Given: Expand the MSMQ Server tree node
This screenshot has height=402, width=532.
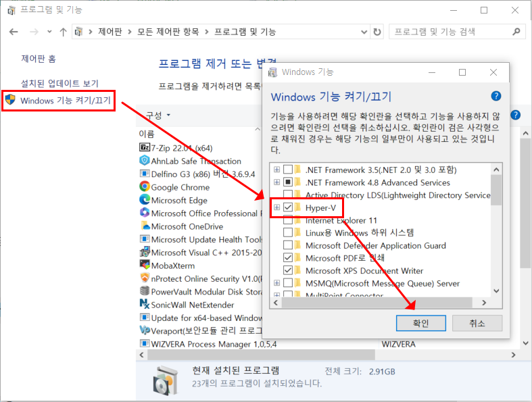Looking at the screenshot, I should [277, 283].
